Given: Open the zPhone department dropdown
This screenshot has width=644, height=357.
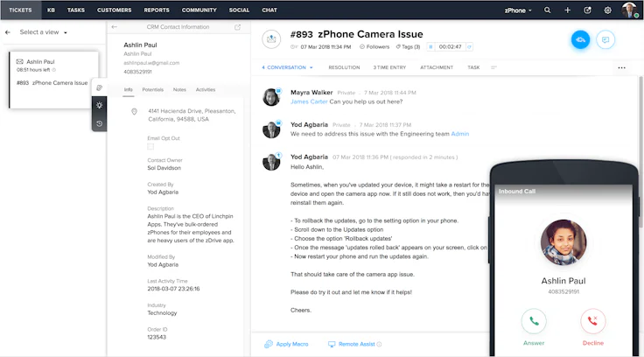Looking at the screenshot, I should point(518,10).
